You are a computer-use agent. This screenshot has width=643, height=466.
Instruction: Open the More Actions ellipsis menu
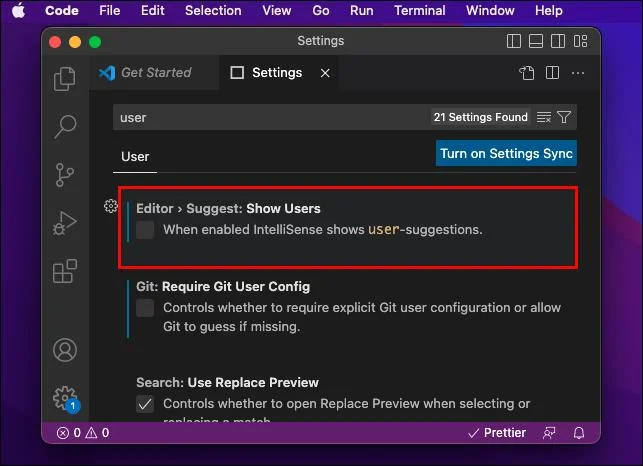[x=578, y=73]
